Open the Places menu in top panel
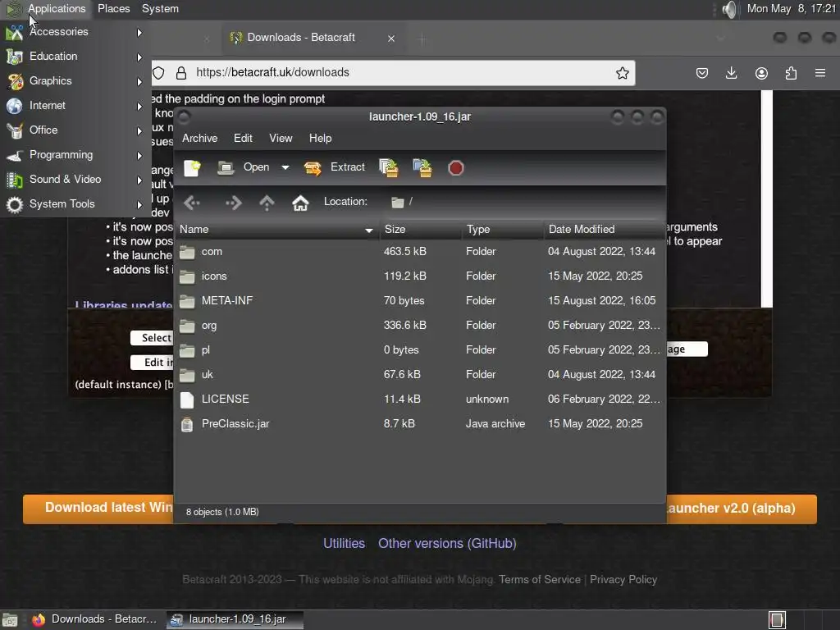 point(113,8)
